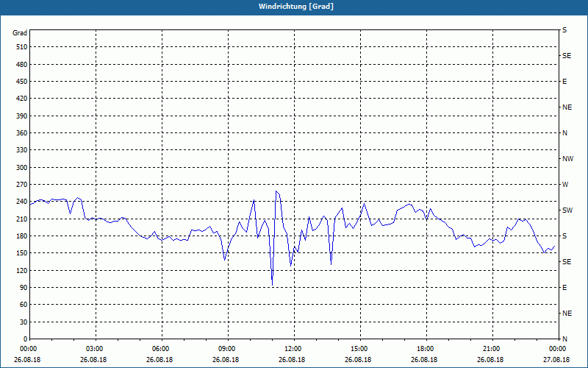Select the y-axis value "30"

click(24, 322)
